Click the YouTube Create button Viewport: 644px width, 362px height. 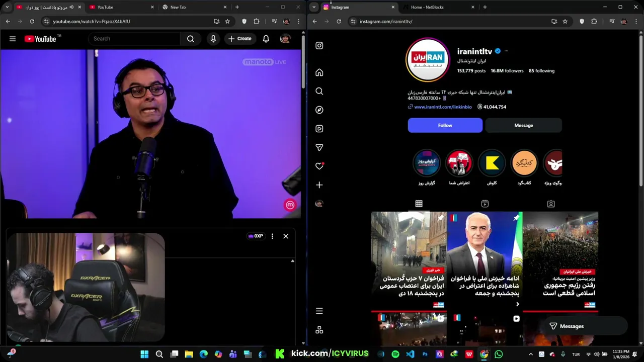tap(239, 39)
